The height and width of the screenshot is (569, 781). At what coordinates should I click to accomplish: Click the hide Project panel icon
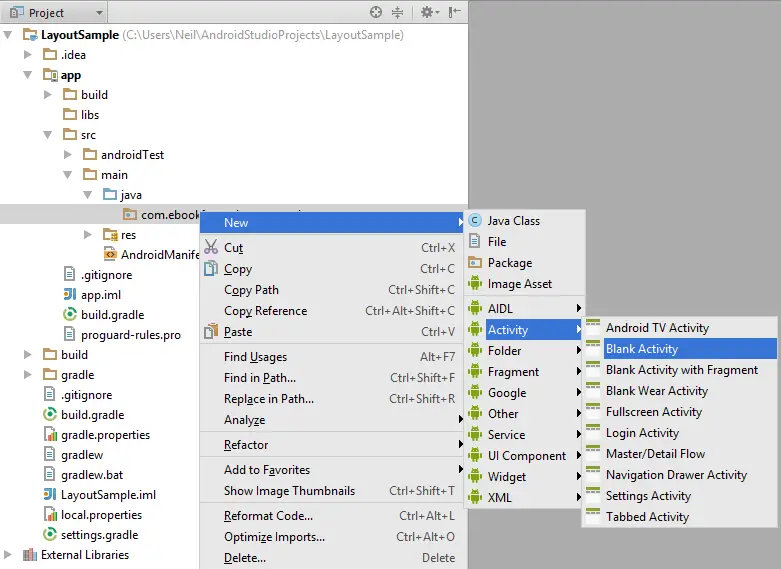455,13
